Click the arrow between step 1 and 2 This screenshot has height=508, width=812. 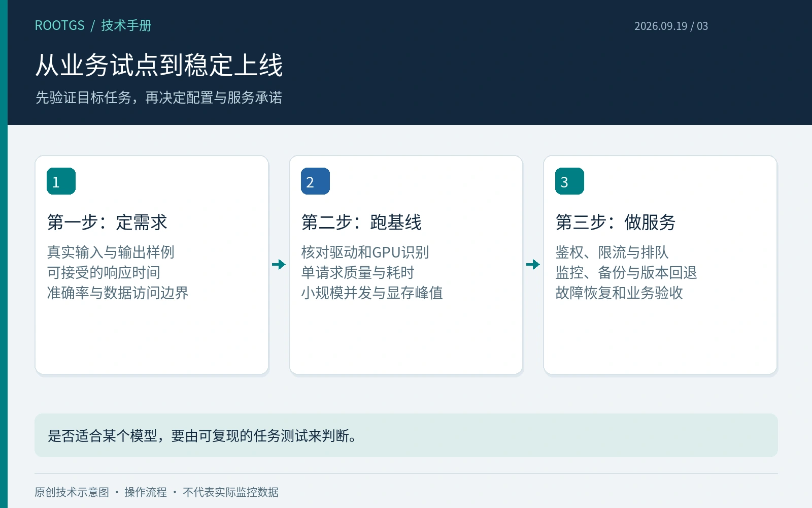coord(279,264)
